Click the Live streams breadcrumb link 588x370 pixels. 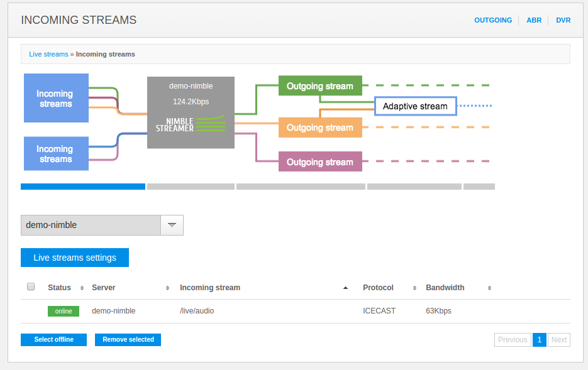(48, 54)
